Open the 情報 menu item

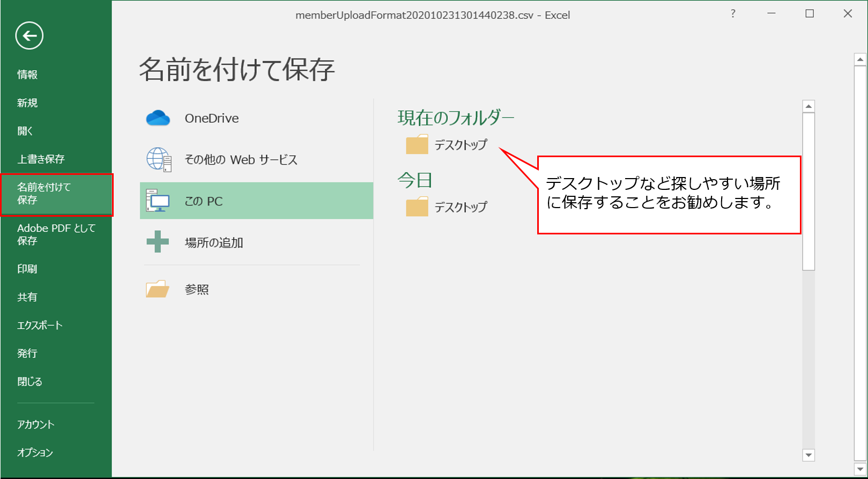pyautogui.click(x=27, y=75)
